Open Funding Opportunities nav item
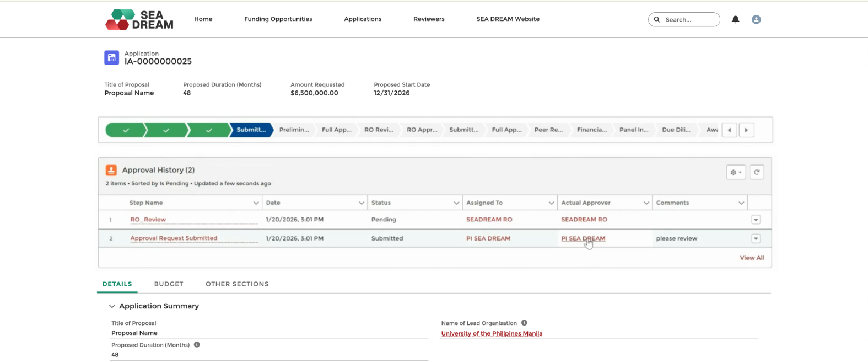The image size is (868, 362). pos(278,19)
